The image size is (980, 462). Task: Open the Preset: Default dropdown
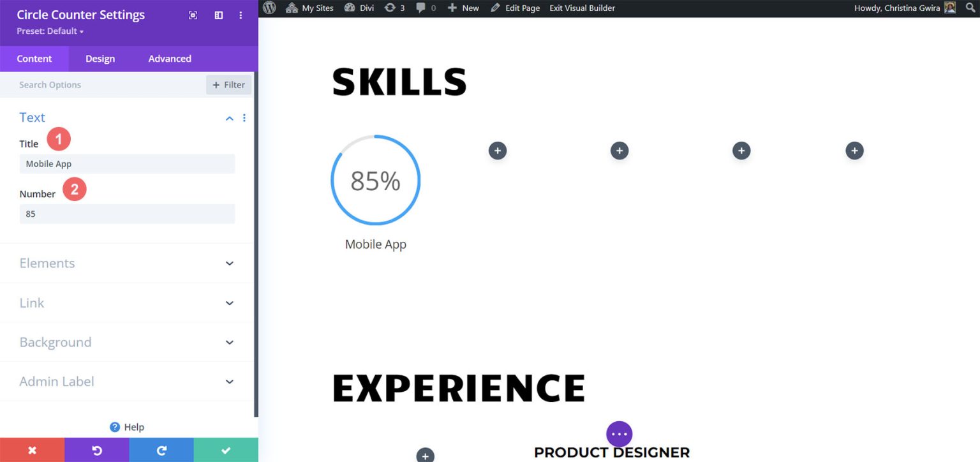point(50,31)
